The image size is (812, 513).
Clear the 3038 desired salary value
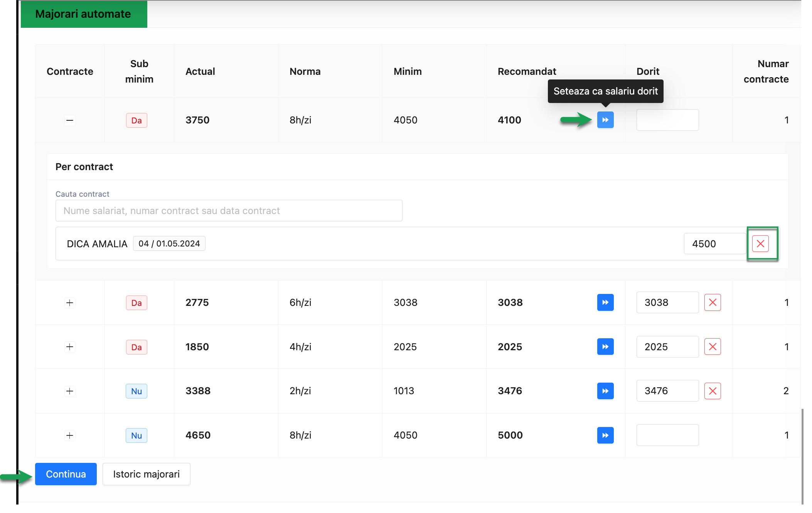coord(713,302)
